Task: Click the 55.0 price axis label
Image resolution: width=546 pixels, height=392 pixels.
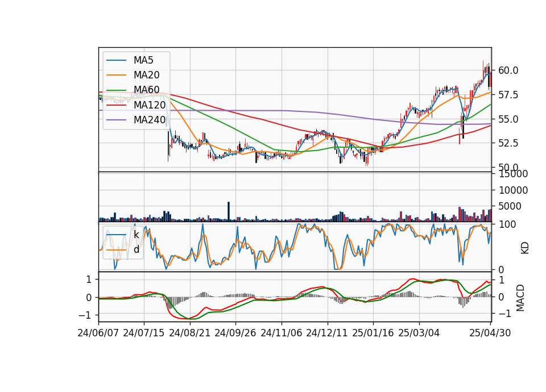Action: pos(508,119)
